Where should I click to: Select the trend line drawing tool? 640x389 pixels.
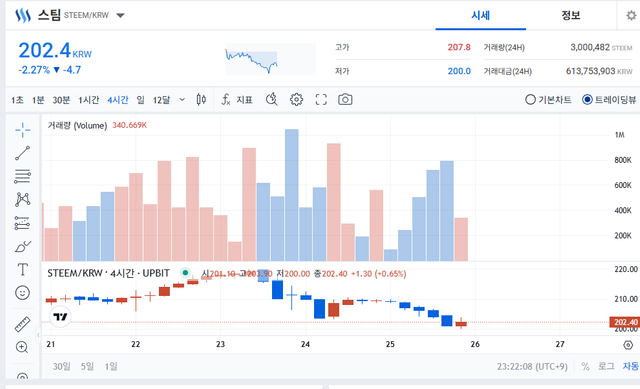(x=22, y=153)
